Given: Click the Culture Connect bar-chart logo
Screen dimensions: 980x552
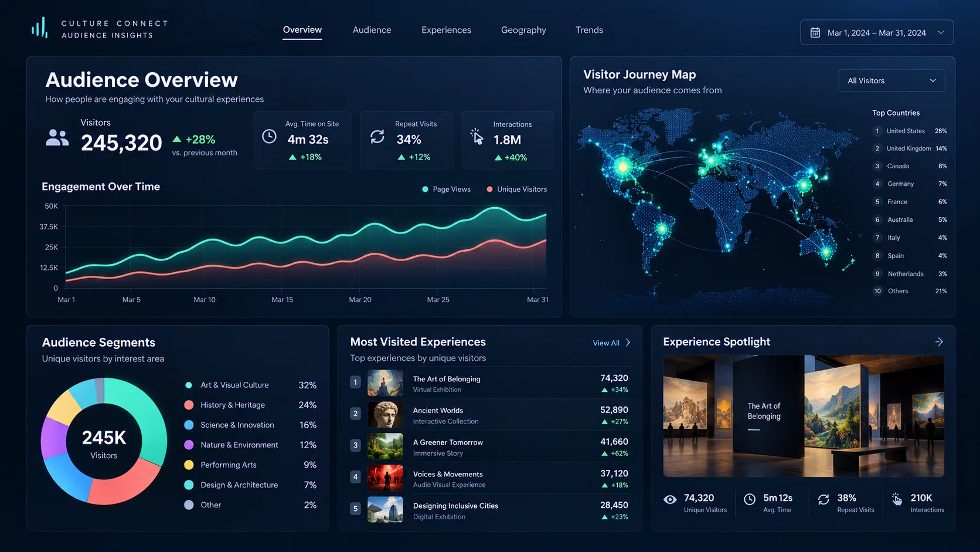Looking at the screenshot, I should pos(39,28).
